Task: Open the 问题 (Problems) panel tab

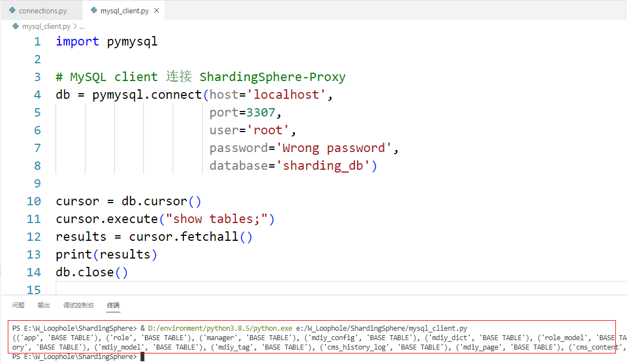Action: coord(18,305)
